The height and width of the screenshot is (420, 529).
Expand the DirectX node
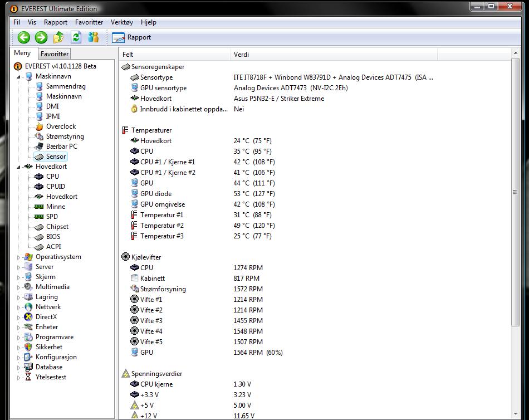click(18, 318)
